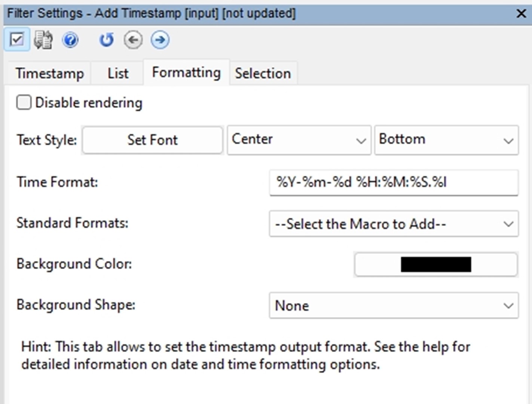Enable the Disable rendering checkbox
The height and width of the screenshot is (404, 532).
point(24,102)
